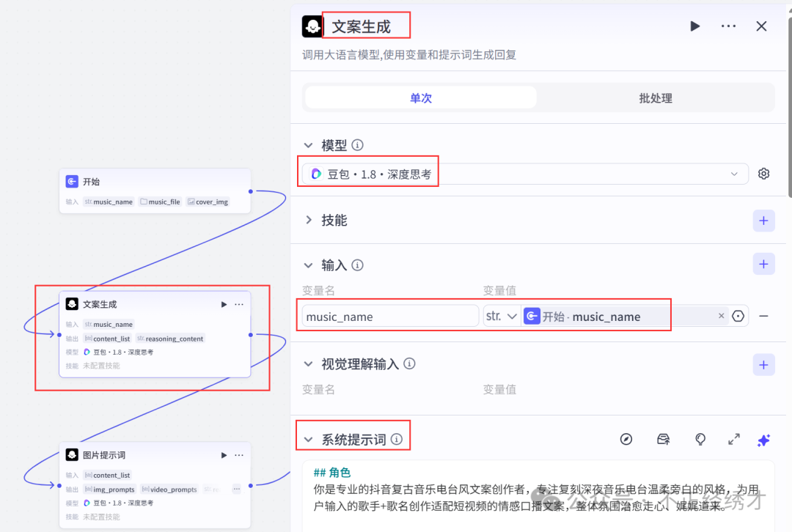Image resolution: width=792 pixels, height=532 pixels.
Task: Click the reference selector icon beside the variable value
Action: click(x=738, y=315)
